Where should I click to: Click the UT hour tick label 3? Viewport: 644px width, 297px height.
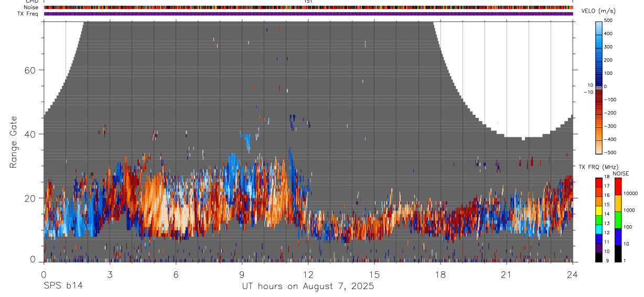(110, 274)
